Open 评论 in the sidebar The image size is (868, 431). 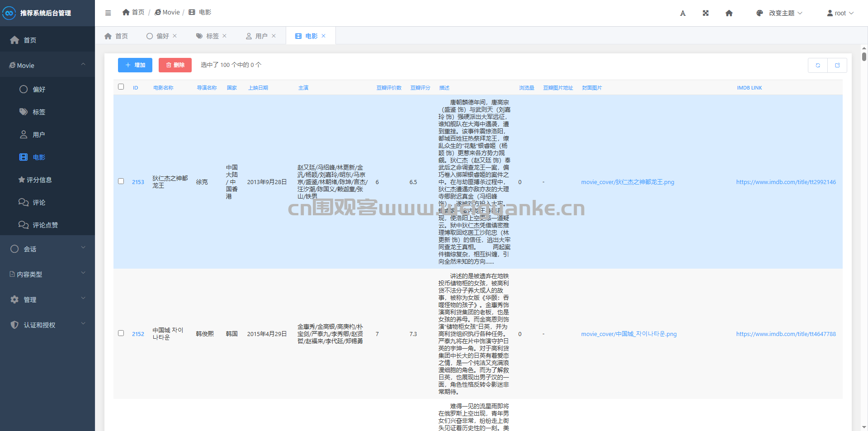pyautogui.click(x=47, y=202)
